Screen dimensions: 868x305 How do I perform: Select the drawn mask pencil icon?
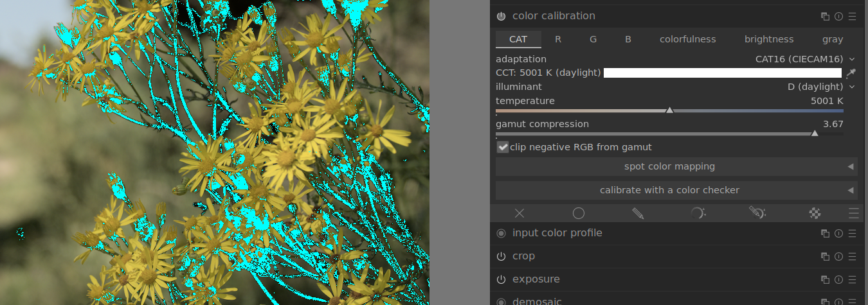pos(638,213)
